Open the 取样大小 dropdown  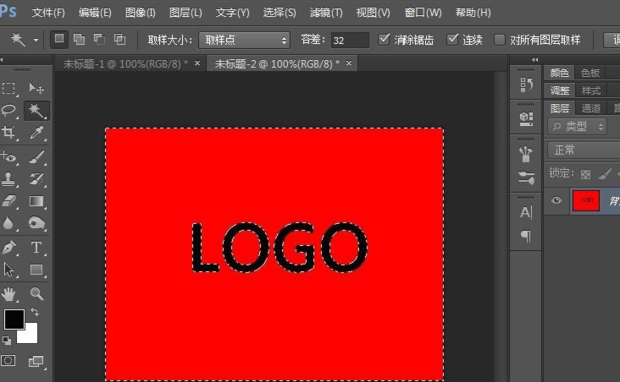point(244,40)
